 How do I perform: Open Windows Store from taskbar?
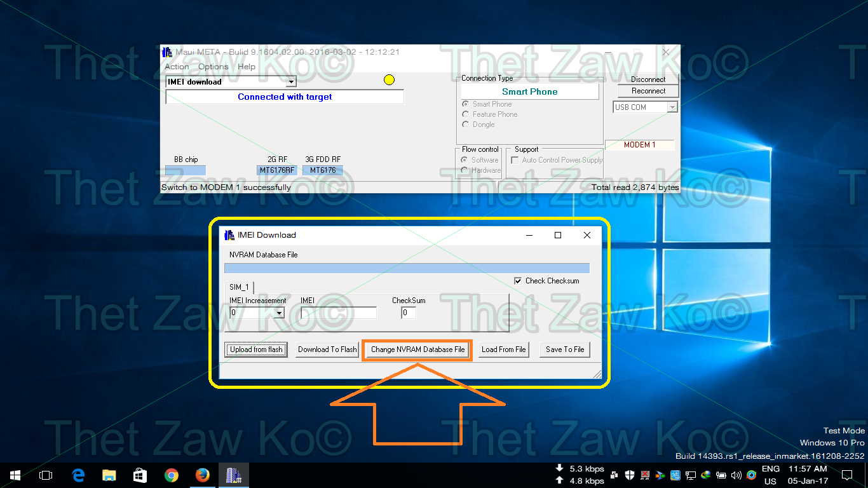[x=140, y=475]
